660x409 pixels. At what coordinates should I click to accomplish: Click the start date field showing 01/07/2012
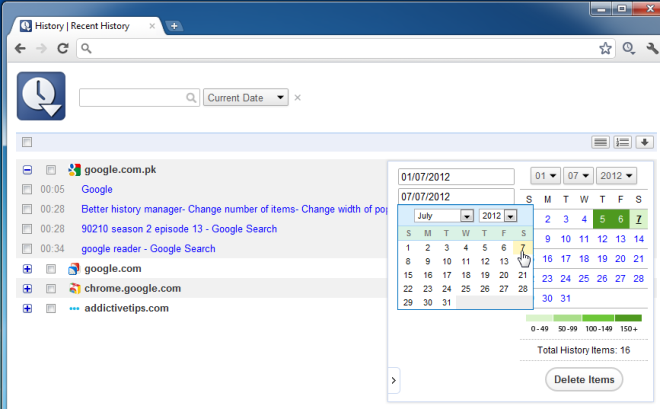(455, 176)
